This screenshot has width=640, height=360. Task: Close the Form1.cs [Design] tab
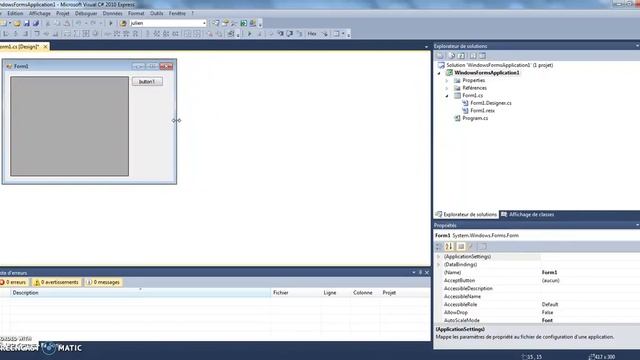(x=45, y=47)
